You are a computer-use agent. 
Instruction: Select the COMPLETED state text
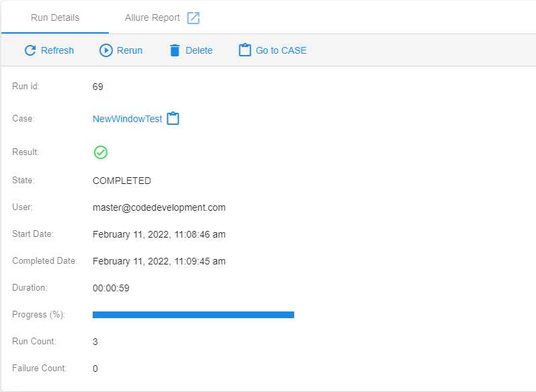(122, 181)
